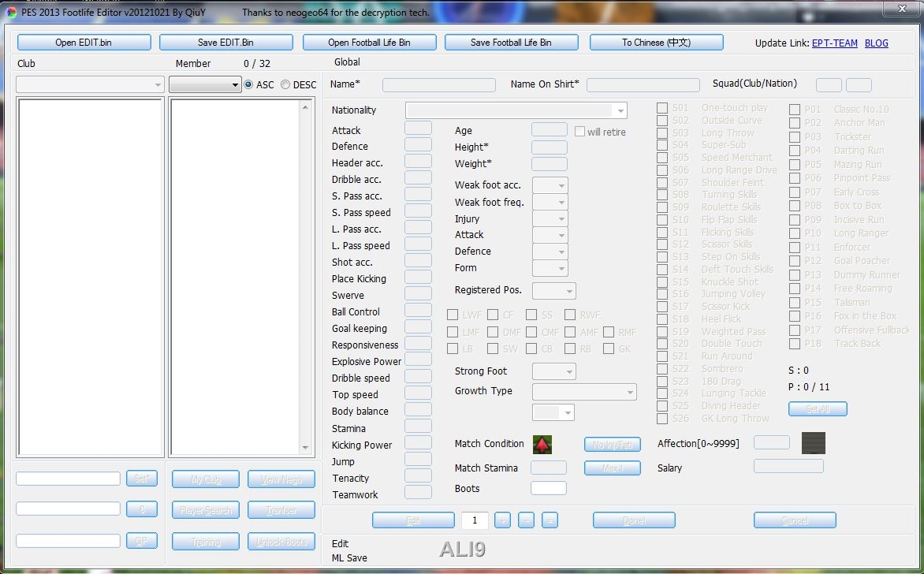This screenshot has height=574, width=924.
Task: Click the View Nego button
Action: 281,479
